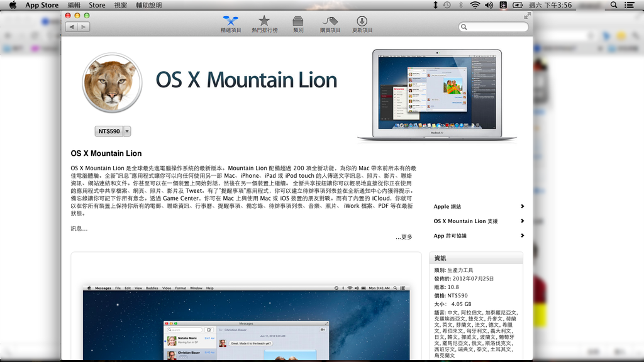The height and width of the screenshot is (362, 644).
Task: Click the Messages app screenshot preview
Action: coord(246,322)
